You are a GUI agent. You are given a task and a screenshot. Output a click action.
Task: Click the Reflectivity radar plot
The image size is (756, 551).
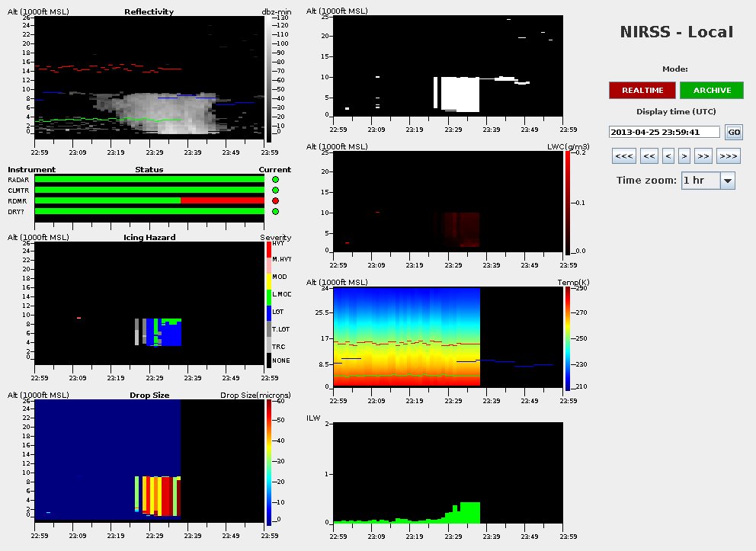149,76
